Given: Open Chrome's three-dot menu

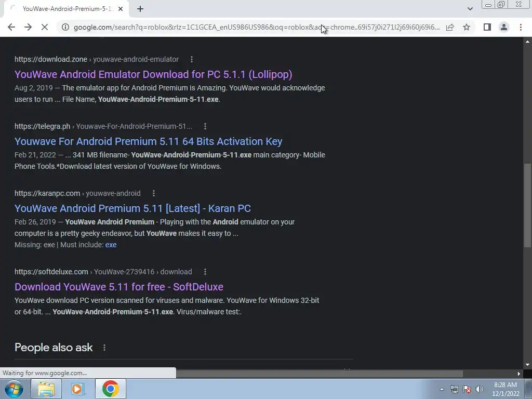Looking at the screenshot, I should (x=521, y=27).
